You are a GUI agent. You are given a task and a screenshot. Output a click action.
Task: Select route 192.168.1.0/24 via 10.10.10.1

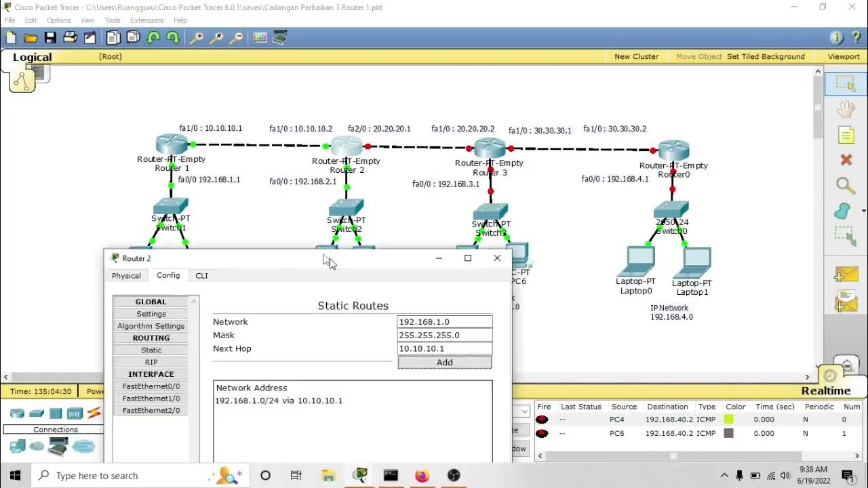coord(279,401)
